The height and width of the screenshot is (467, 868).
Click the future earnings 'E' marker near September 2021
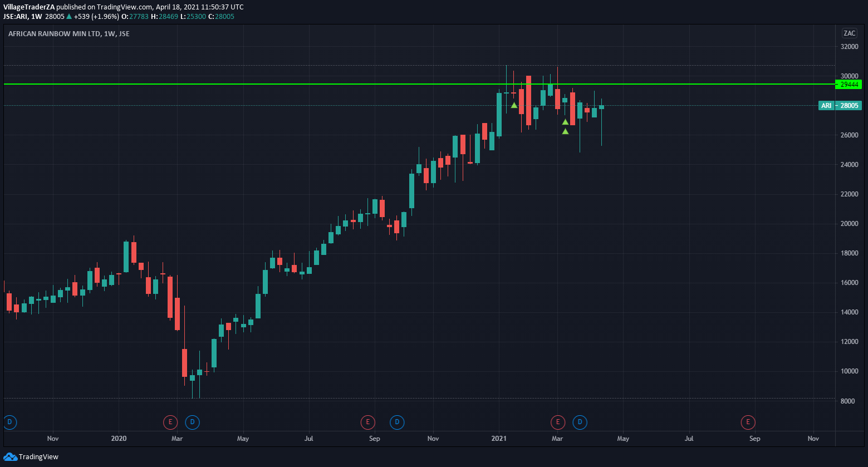pyautogui.click(x=748, y=422)
